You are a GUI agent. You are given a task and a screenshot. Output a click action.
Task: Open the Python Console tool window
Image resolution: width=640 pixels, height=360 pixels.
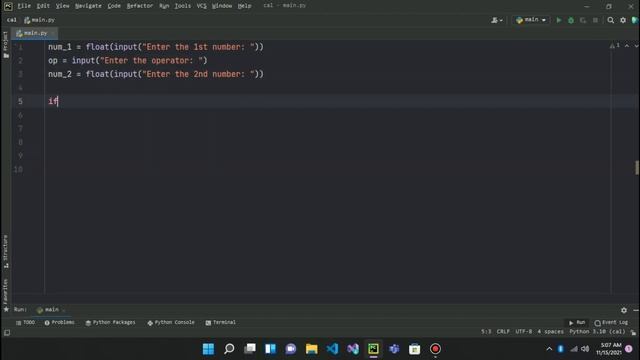[x=171, y=322]
